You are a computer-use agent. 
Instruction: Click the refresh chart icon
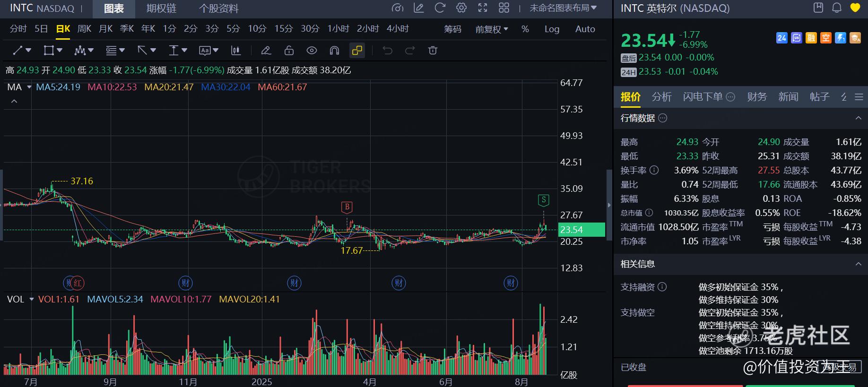(440, 8)
